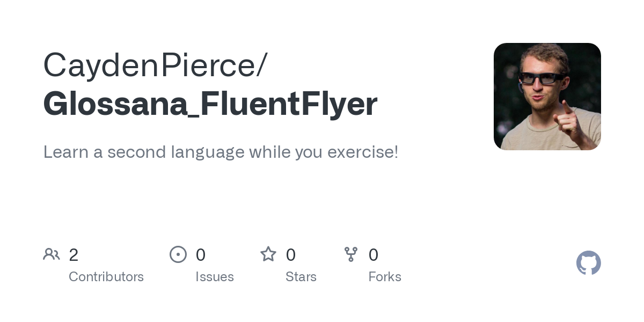
Task: Click the Contributors people icon
Action: 52,254
